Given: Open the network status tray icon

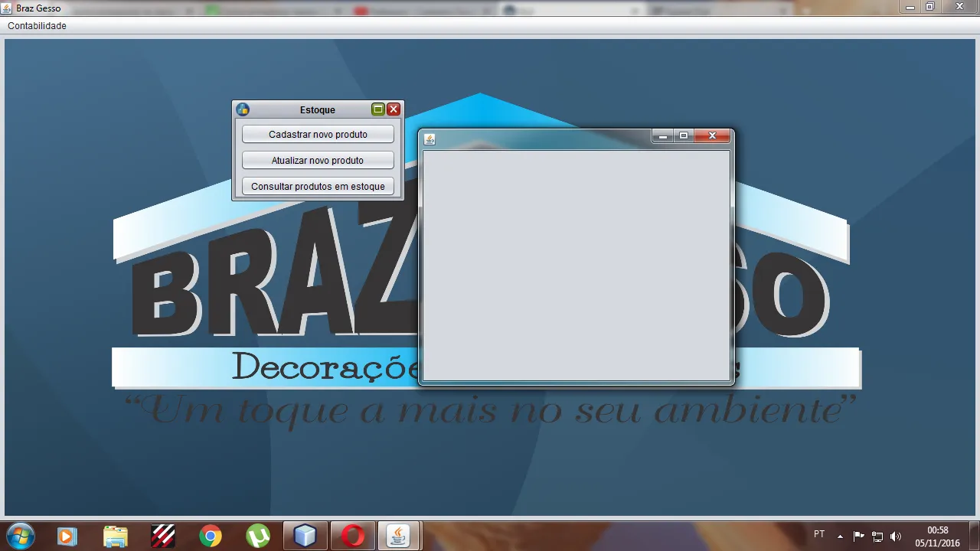Looking at the screenshot, I should click(877, 536).
